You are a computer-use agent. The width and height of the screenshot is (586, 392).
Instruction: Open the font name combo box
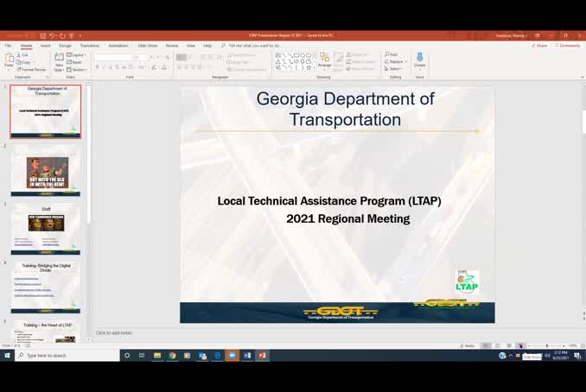tap(114, 58)
